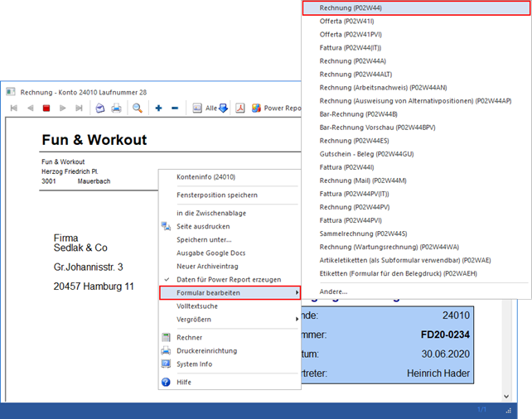Click the PDF export icon

pos(240,108)
